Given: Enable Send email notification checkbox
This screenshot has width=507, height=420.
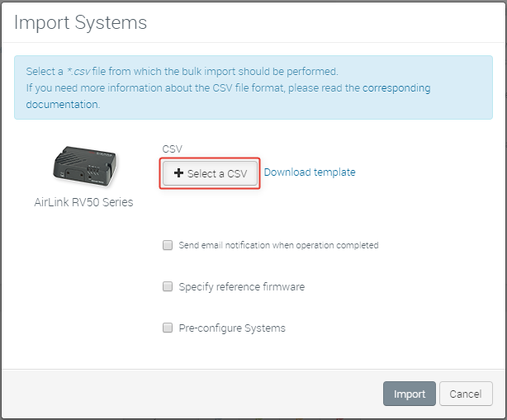Looking at the screenshot, I should [x=168, y=245].
